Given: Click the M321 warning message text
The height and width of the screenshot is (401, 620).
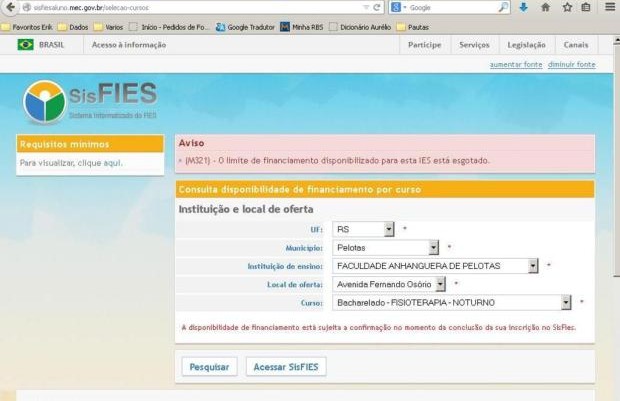Looking at the screenshot, I should [337, 161].
